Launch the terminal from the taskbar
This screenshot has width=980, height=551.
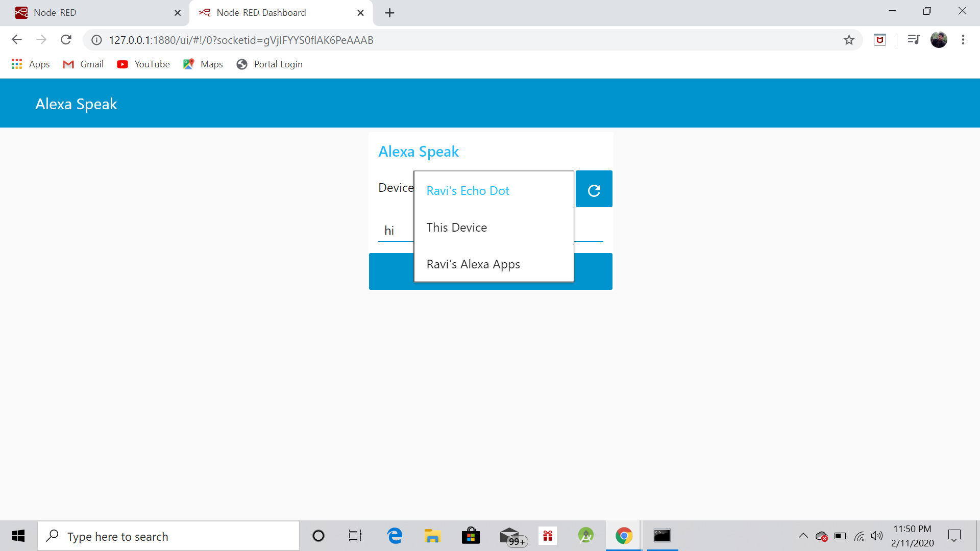(661, 536)
